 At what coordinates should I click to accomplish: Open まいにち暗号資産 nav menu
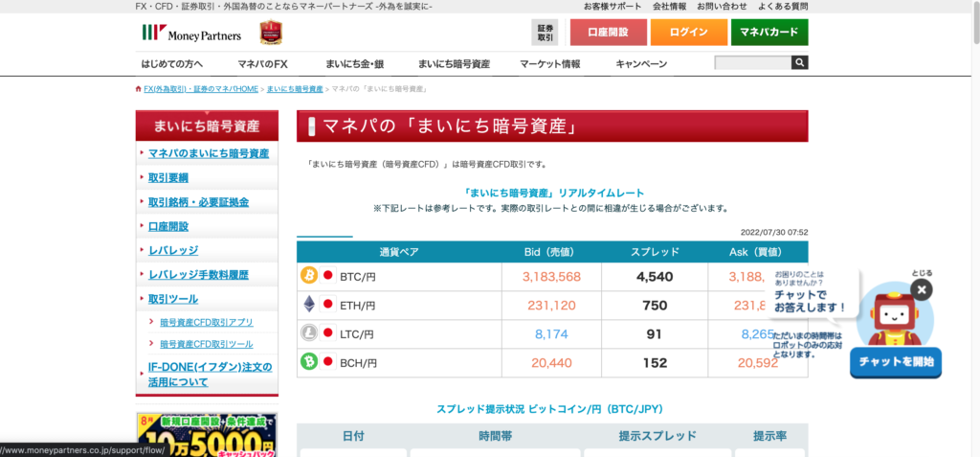tap(455, 64)
